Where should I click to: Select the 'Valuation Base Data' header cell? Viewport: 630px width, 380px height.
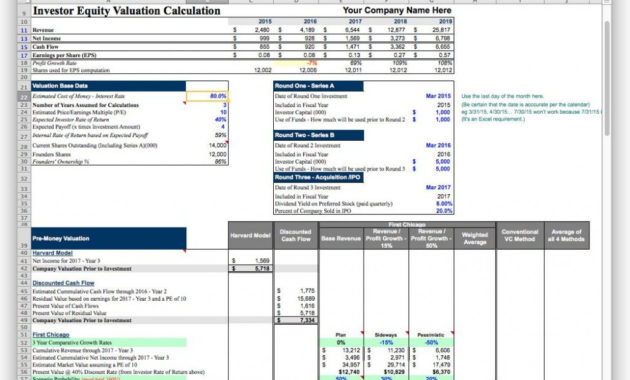tap(108, 86)
